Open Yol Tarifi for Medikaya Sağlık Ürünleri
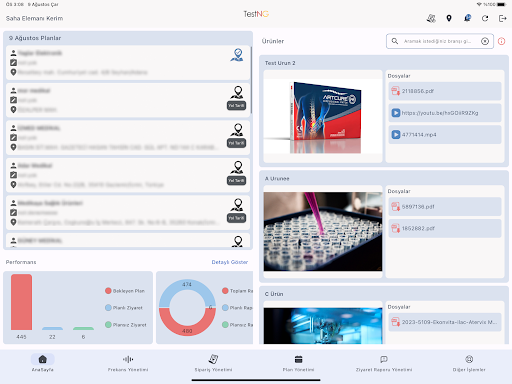Screen dimensions: 512x384 (x=237, y=218)
